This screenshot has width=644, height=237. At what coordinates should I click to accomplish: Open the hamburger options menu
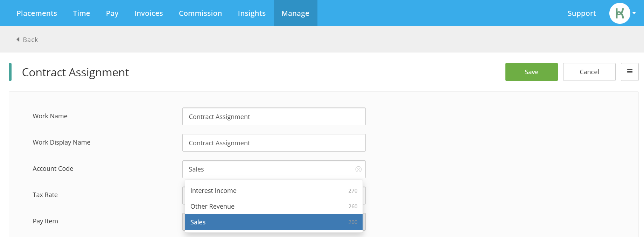pyautogui.click(x=630, y=72)
